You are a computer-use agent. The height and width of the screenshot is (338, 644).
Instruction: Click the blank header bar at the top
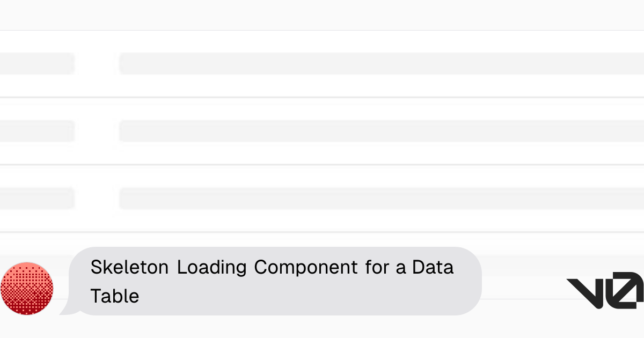click(322, 15)
